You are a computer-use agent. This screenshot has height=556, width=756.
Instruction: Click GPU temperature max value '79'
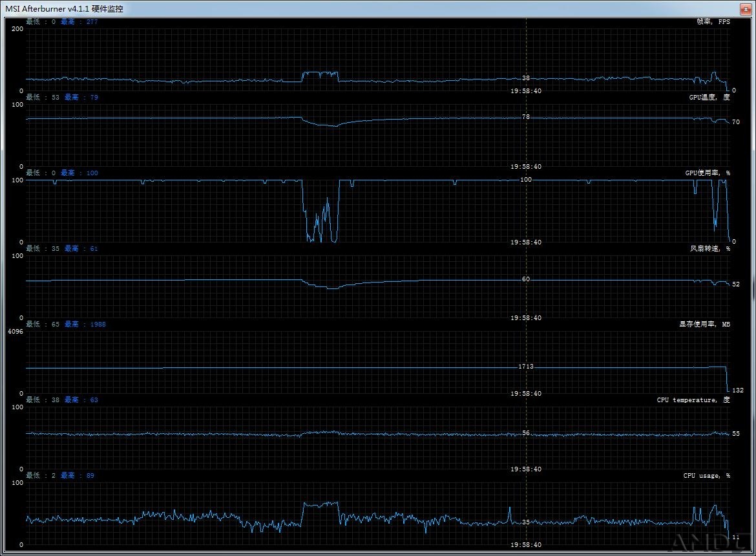pos(94,98)
